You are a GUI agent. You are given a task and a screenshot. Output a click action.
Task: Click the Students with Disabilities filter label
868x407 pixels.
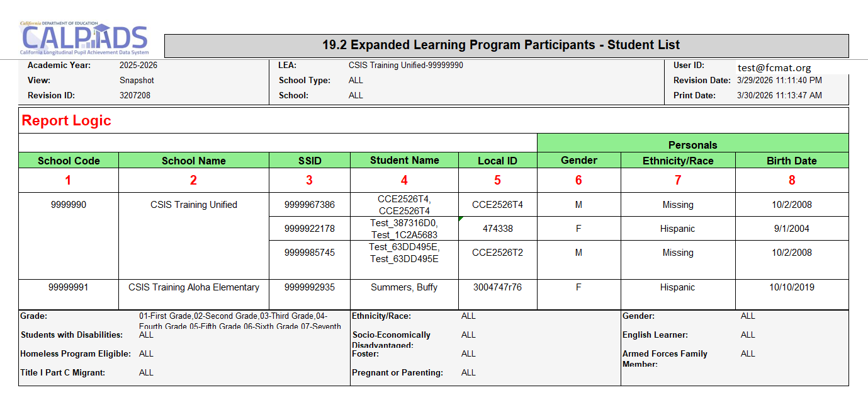coord(71,335)
